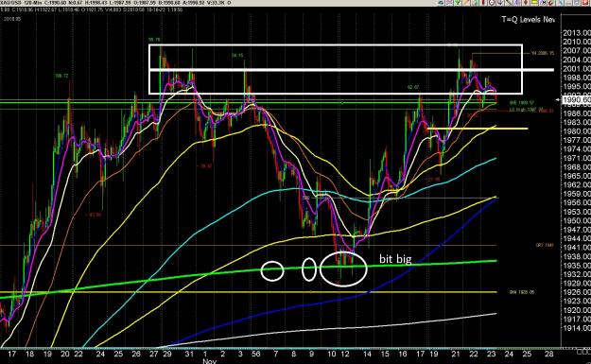Click the BH4 1926.05 level label
591x364 pixels.
click(x=522, y=292)
